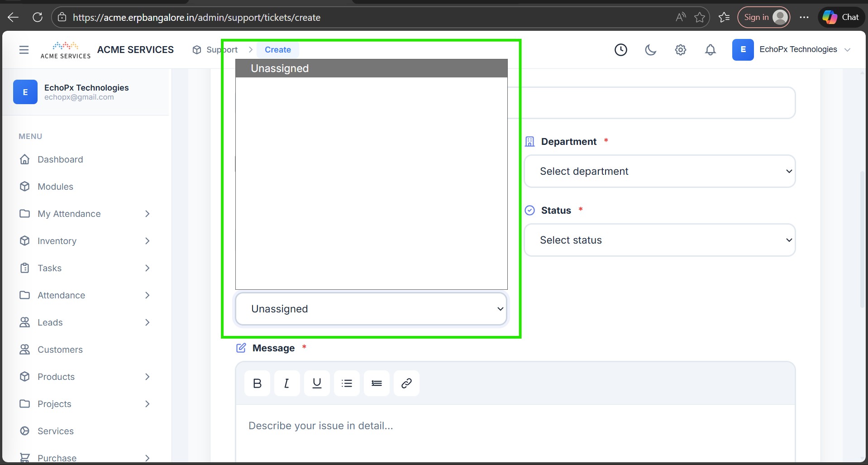The image size is (868, 465).
Task: Toggle dark mode moon icon
Action: coord(650,50)
